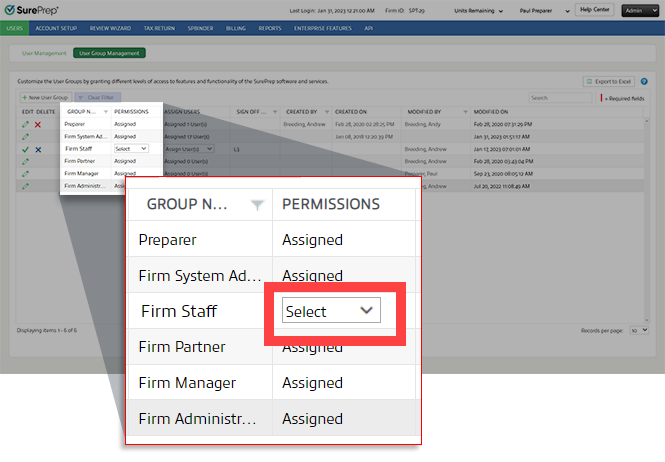This screenshot has height=462, width=665.
Task: Open the Created By column filter icon
Action: coord(327,112)
